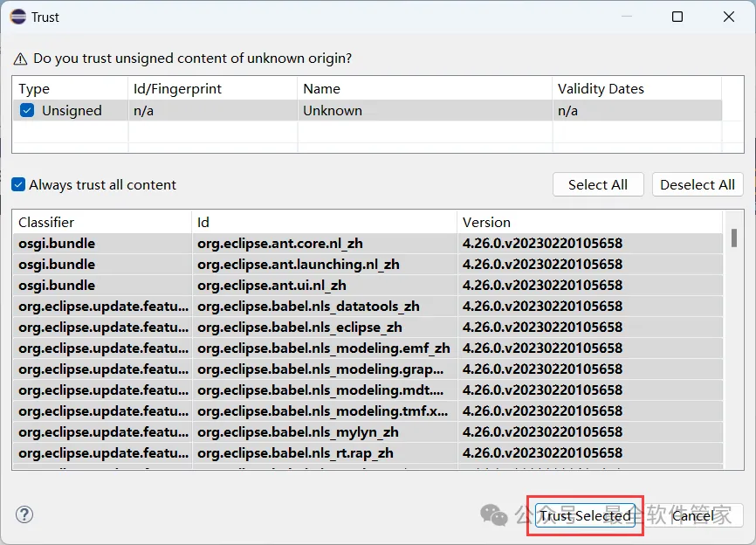Close the Trust dialog window

pos(729,17)
